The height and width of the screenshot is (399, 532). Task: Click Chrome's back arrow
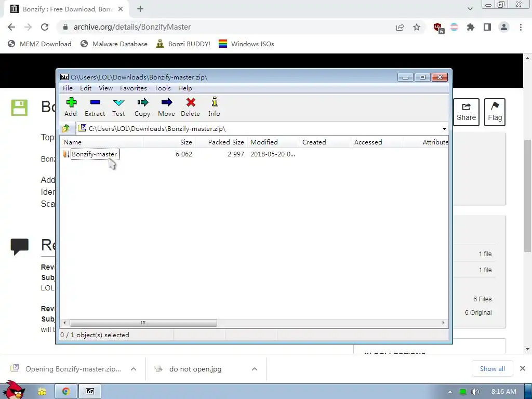point(11,27)
